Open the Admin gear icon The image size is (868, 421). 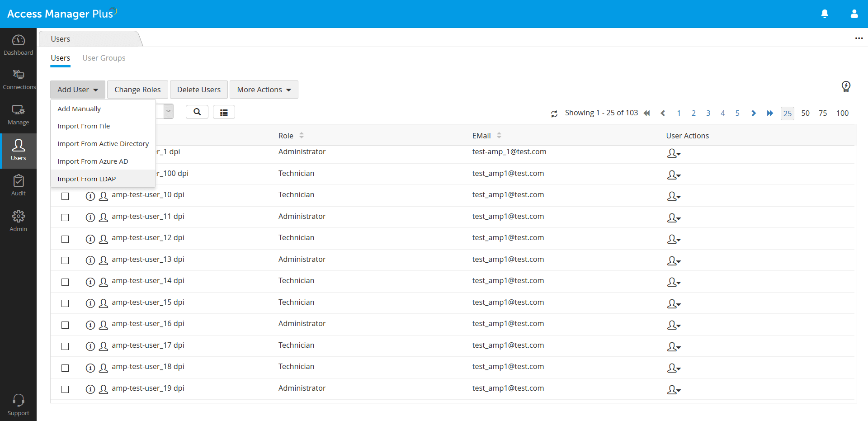point(18,221)
